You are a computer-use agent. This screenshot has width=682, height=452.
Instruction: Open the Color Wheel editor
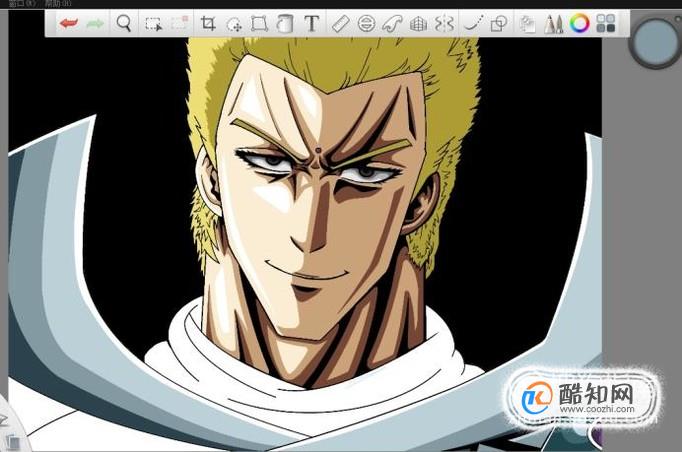[x=579, y=23]
